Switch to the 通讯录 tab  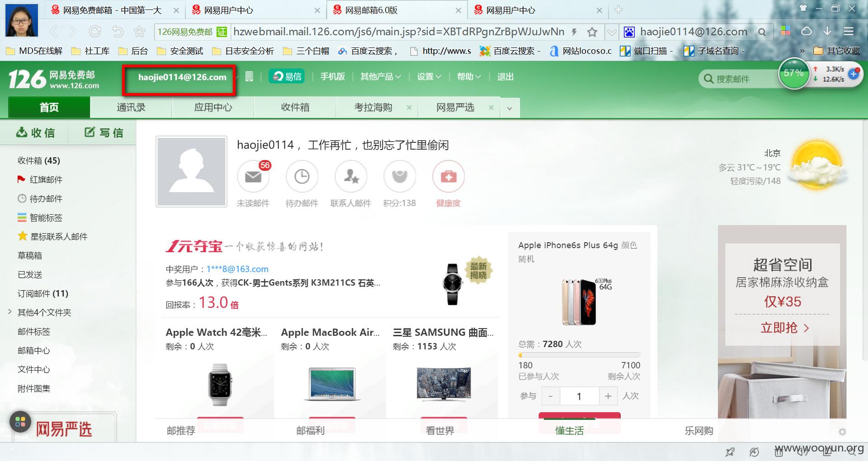click(131, 108)
